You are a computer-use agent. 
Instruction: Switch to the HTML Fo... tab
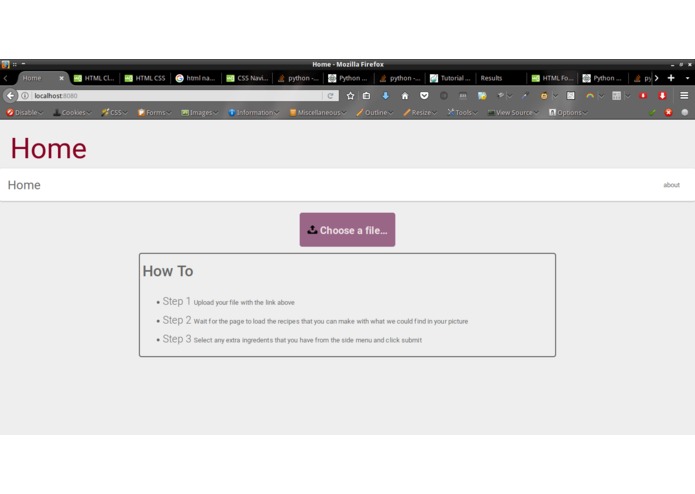tap(552, 78)
